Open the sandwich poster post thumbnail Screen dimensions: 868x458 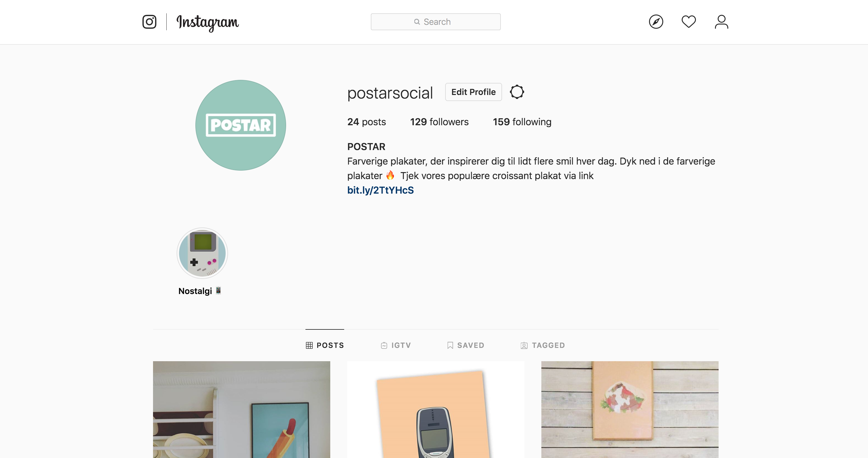(x=629, y=410)
